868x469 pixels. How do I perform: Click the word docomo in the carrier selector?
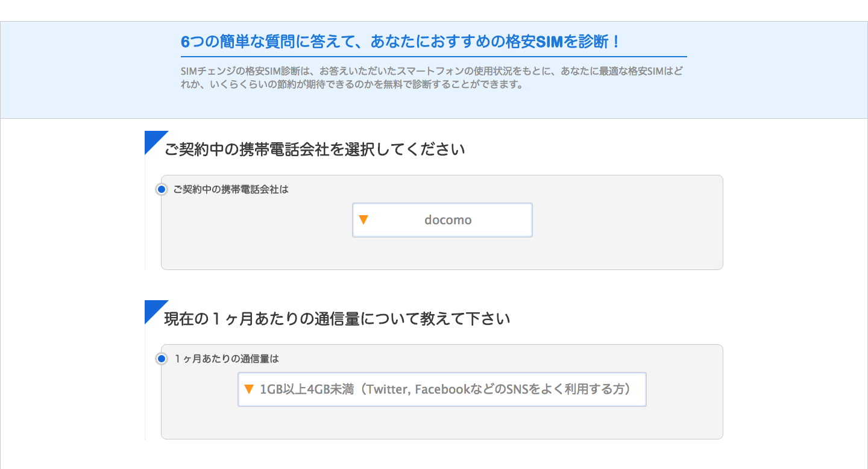pyautogui.click(x=448, y=220)
